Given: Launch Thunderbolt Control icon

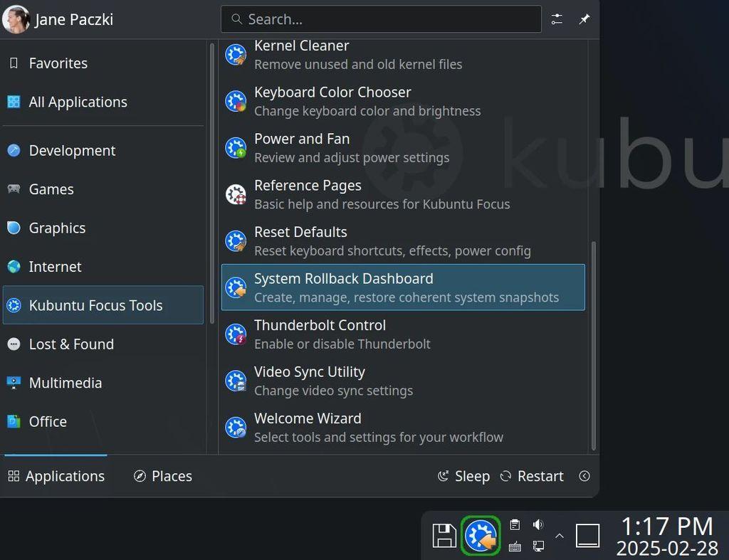Looking at the screenshot, I should (236, 334).
